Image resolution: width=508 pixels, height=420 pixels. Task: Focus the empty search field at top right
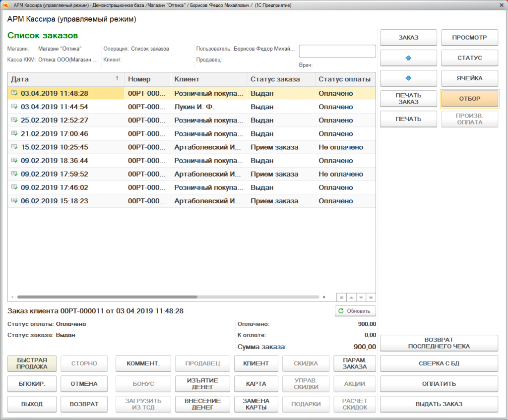pos(337,51)
